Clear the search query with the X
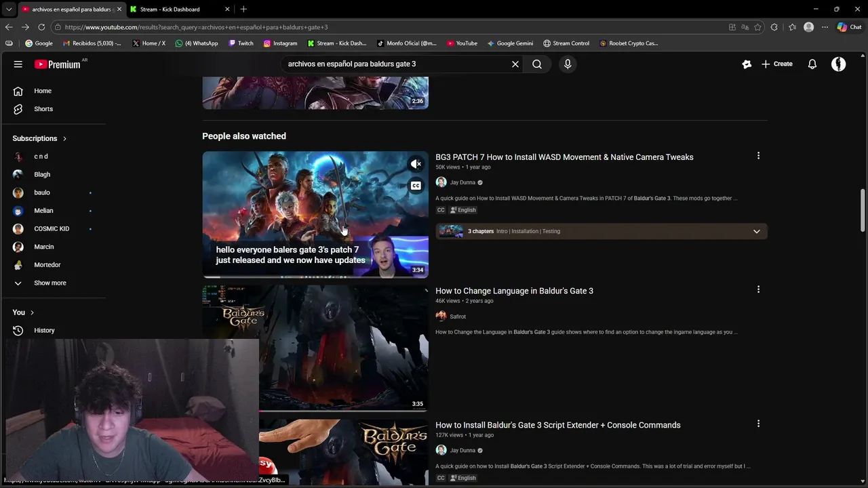The height and width of the screenshot is (488, 868). click(515, 64)
